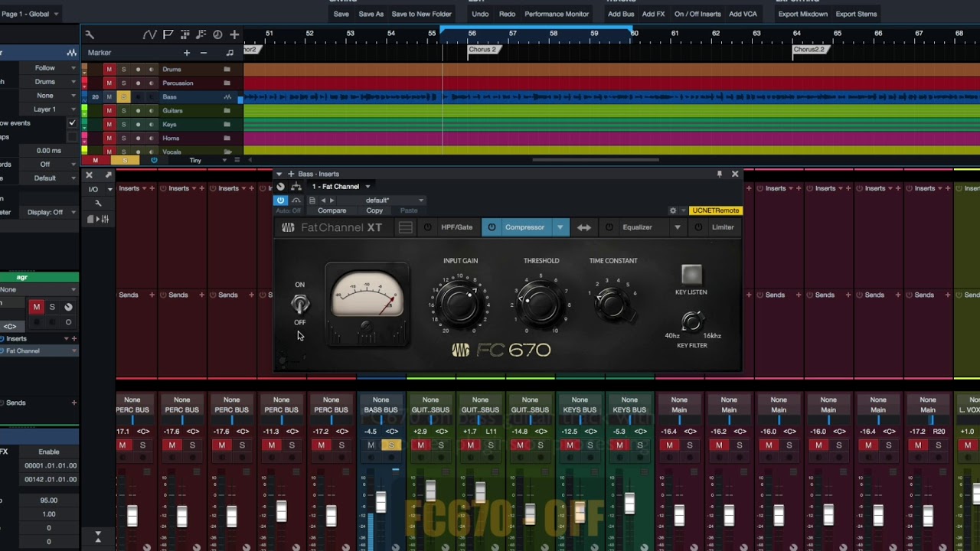Click the Export Mixdown button
Image resolution: width=980 pixels, height=551 pixels.
click(x=802, y=14)
